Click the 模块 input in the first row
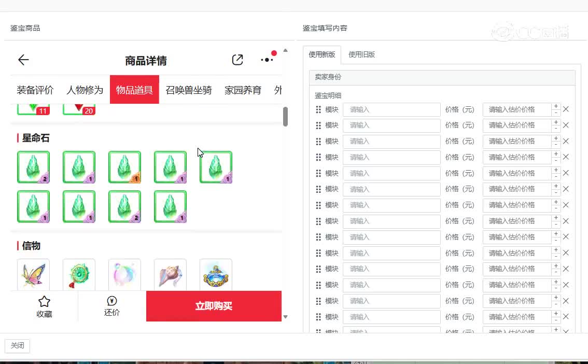This screenshot has height=364, width=588. pyautogui.click(x=391, y=109)
